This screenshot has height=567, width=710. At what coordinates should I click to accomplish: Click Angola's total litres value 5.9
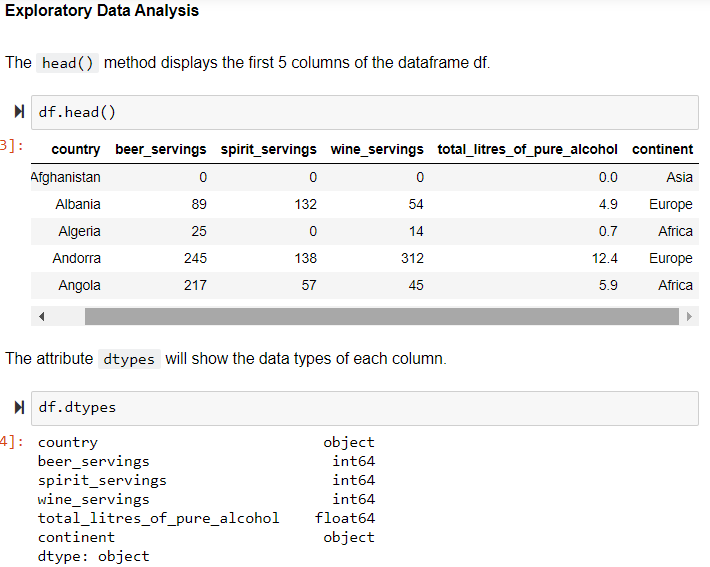tap(608, 285)
